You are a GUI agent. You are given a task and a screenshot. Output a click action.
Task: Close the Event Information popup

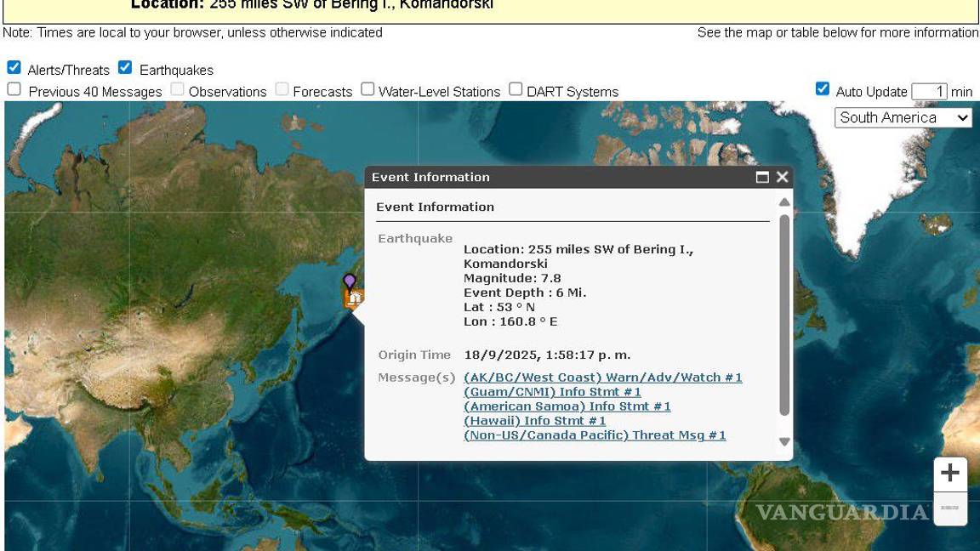click(x=782, y=177)
